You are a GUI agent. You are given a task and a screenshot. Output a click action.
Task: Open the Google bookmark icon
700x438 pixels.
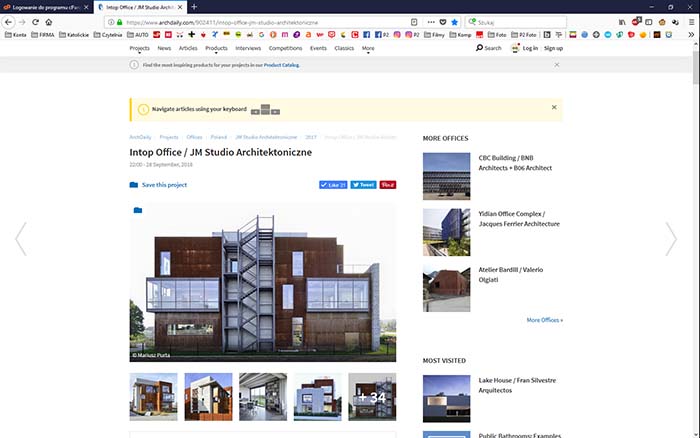[262, 34]
